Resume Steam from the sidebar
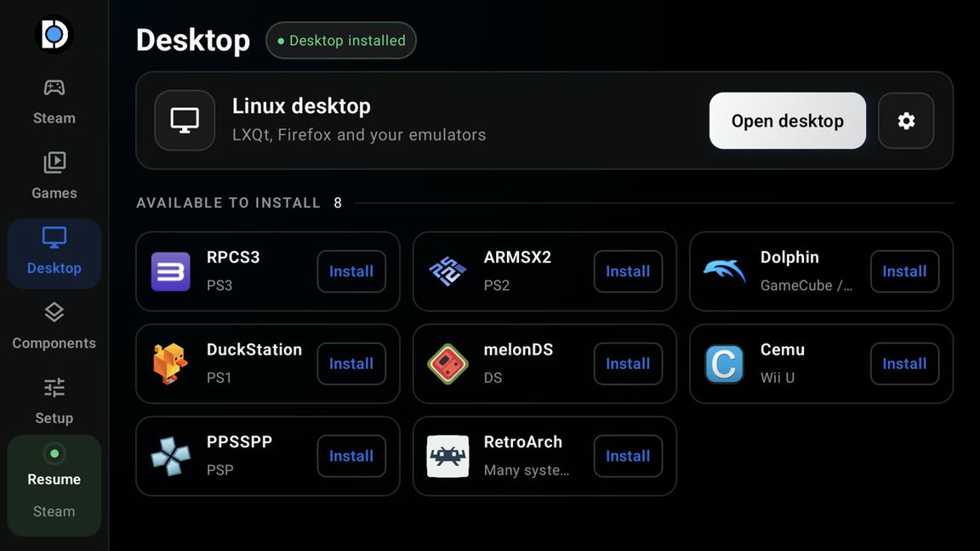The width and height of the screenshot is (980, 551). (x=54, y=486)
